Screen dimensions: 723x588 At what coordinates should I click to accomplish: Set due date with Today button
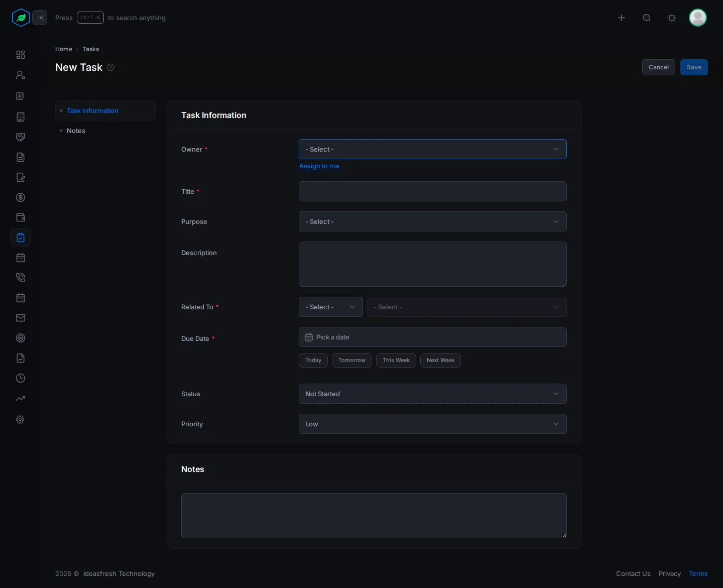coord(313,360)
